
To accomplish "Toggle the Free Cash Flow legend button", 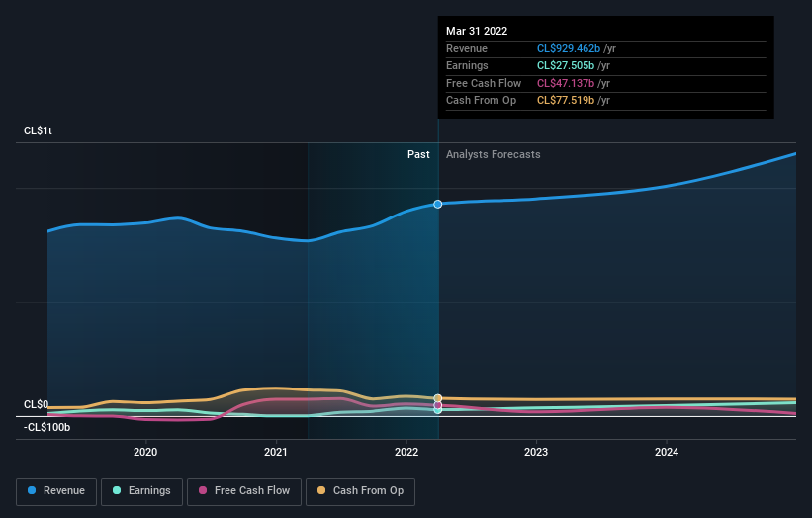I will click(244, 491).
